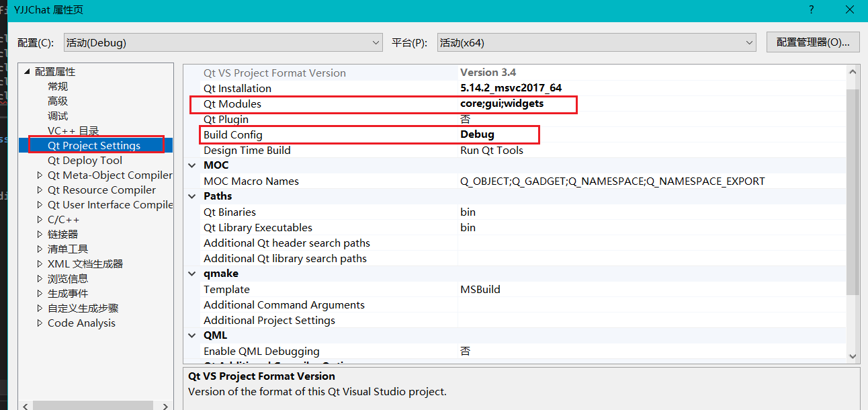868x410 pixels.
Task: Click the help question mark in title bar
Action: point(812,9)
